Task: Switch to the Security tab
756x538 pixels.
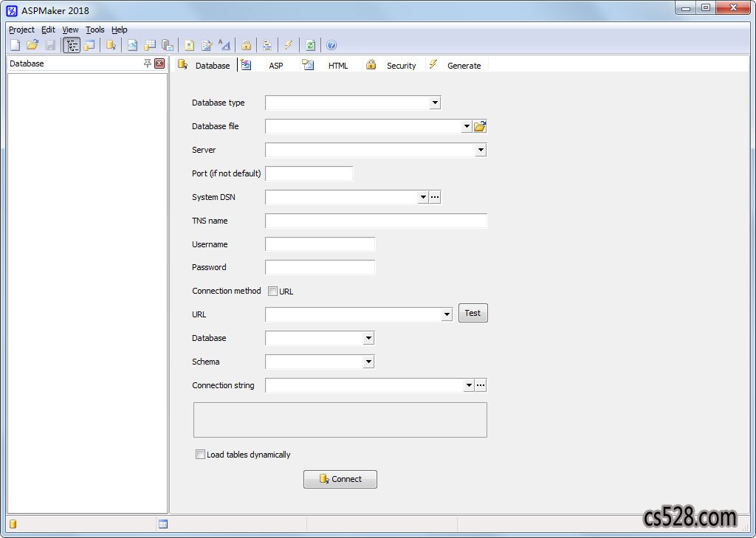Action: tap(393, 66)
